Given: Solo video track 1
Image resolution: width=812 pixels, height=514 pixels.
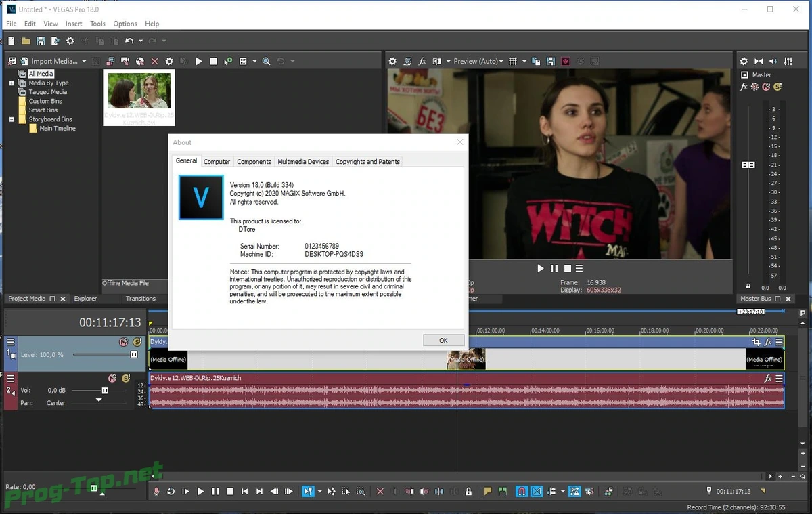Looking at the screenshot, I should [137, 342].
